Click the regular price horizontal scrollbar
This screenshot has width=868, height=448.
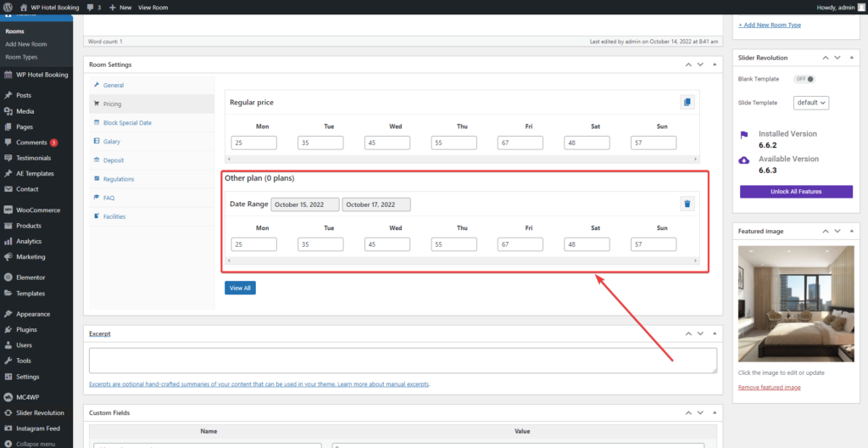pyautogui.click(x=462, y=160)
